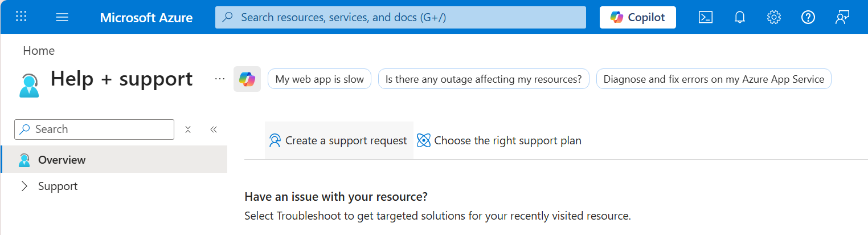Open the help question mark icon

point(808,17)
